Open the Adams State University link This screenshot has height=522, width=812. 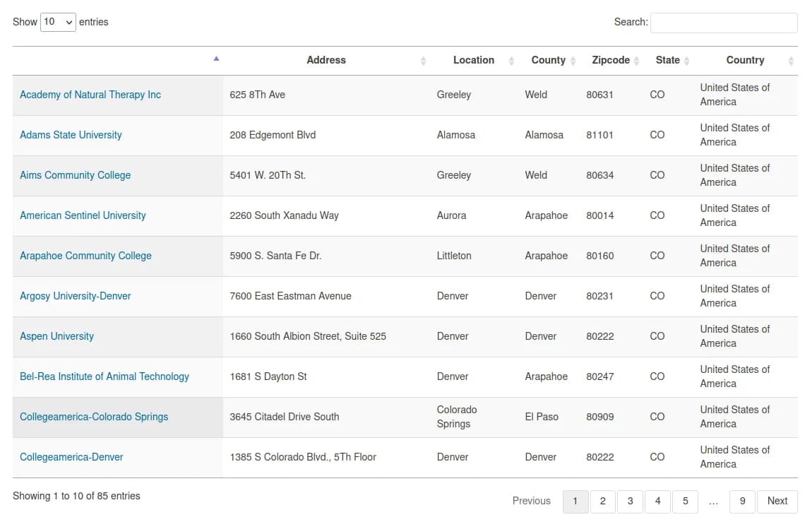pyautogui.click(x=71, y=135)
